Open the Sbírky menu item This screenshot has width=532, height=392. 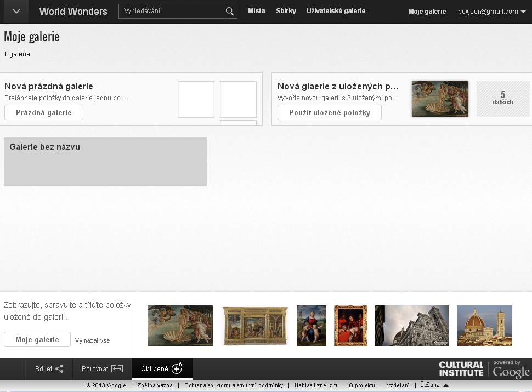tap(286, 11)
